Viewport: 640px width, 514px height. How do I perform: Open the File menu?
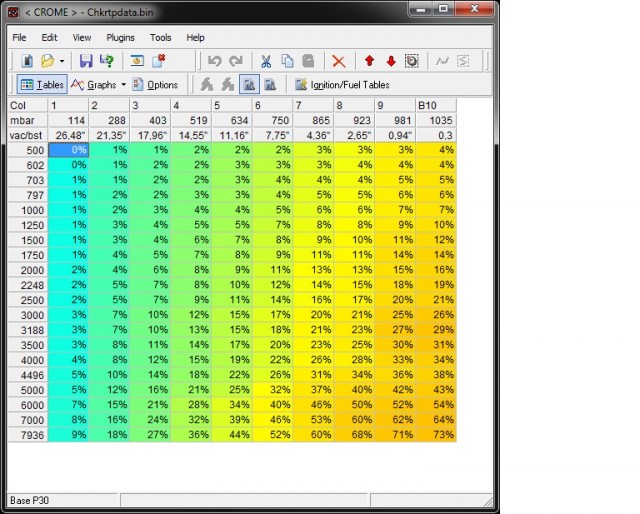pyautogui.click(x=19, y=38)
